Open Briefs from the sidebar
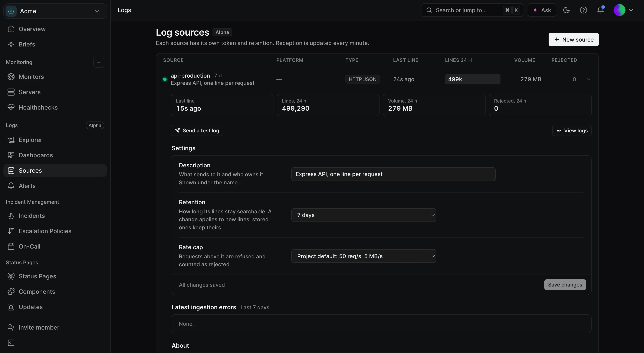The image size is (644, 353). (x=55, y=44)
